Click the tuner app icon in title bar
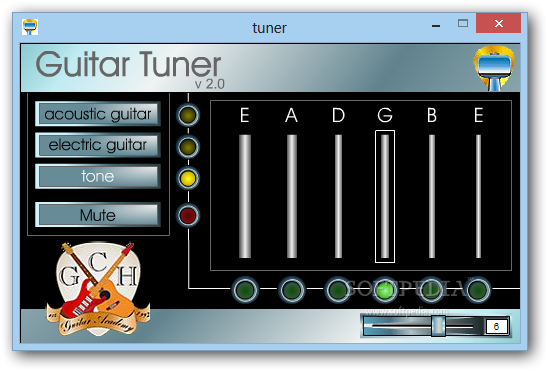The width and height of the screenshot is (548, 371). click(x=30, y=27)
